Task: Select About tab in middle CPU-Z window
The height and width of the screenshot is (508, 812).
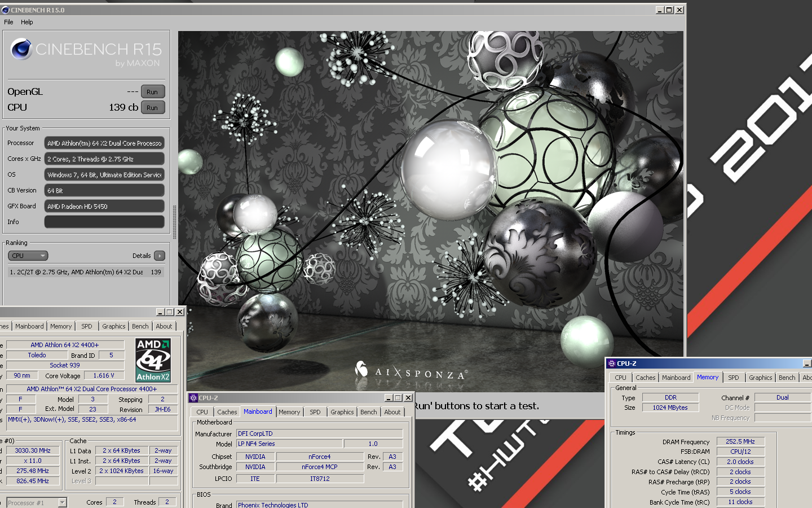Action: (x=392, y=412)
